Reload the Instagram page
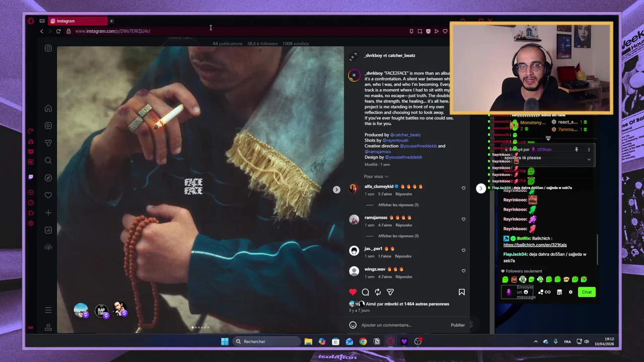 58,31
